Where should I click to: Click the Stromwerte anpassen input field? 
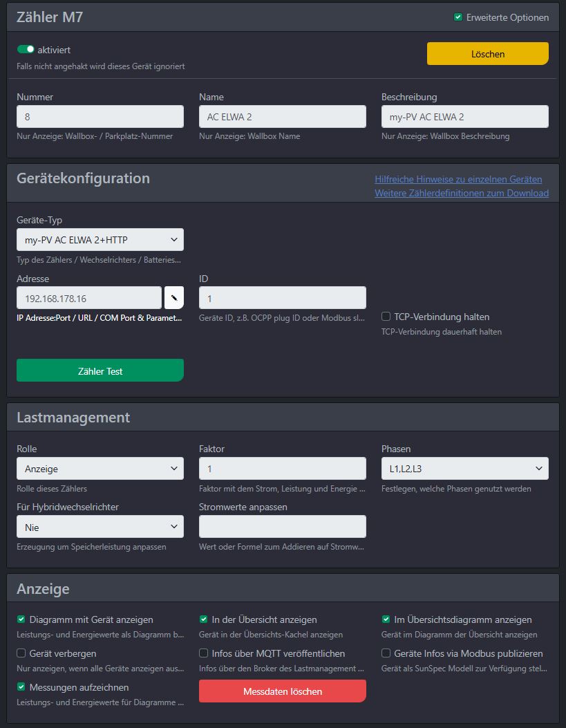click(x=283, y=527)
